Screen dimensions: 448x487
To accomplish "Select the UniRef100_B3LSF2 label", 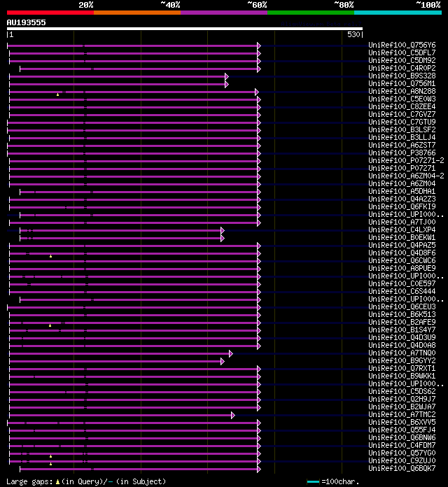I will tap(402, 129).
